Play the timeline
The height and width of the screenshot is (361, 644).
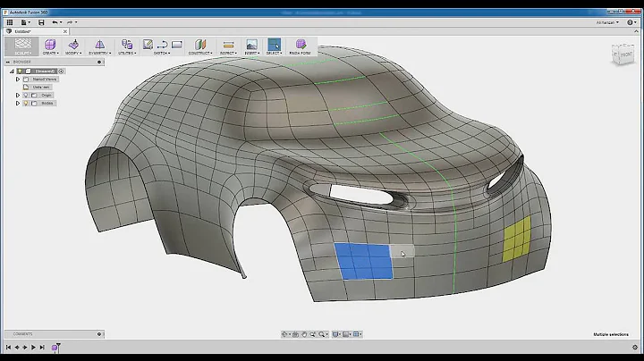[x=34, y=348]
